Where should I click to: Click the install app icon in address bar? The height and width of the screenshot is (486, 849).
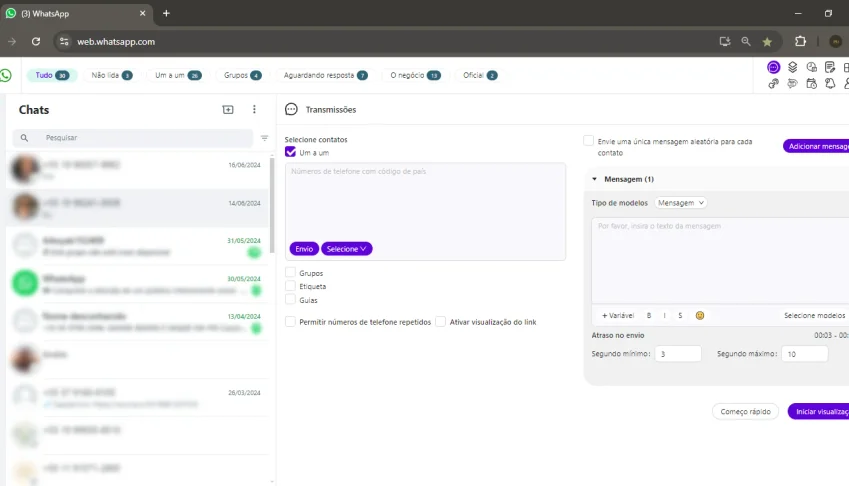[724, 42]
